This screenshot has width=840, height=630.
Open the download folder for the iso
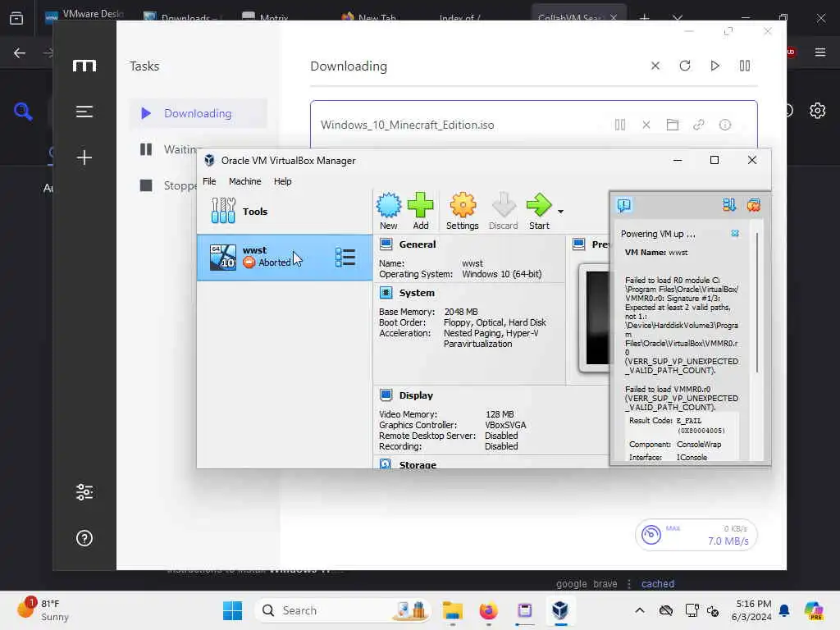[673, 125]
